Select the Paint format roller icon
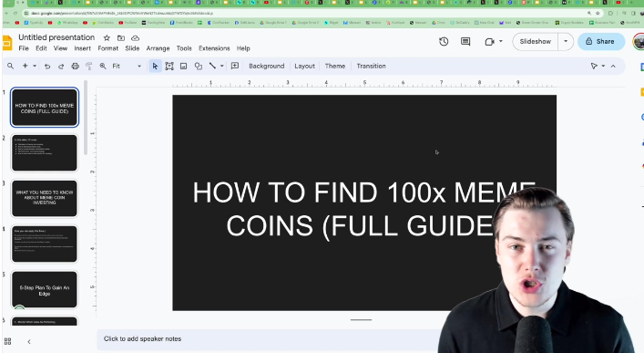Image resolution: width=644 pixels, height=353 pixels. pos(88,66)
